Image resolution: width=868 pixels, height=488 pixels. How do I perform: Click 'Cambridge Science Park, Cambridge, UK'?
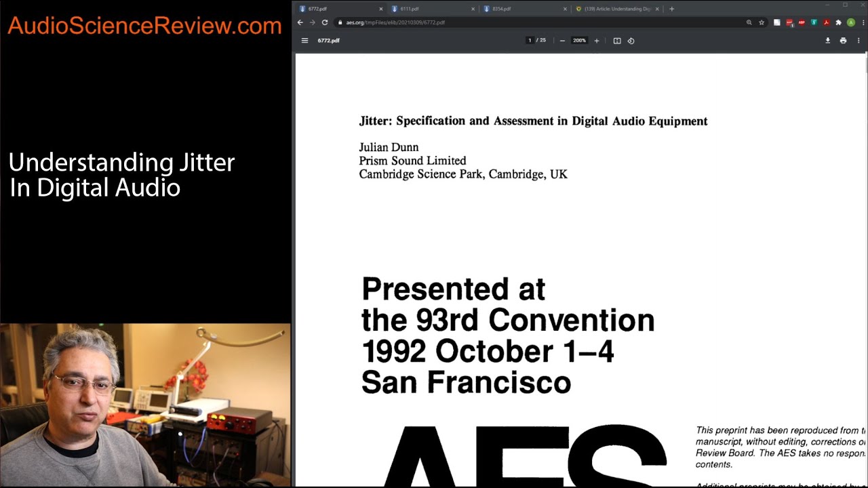pyautogui.click(x=463, y=174)
